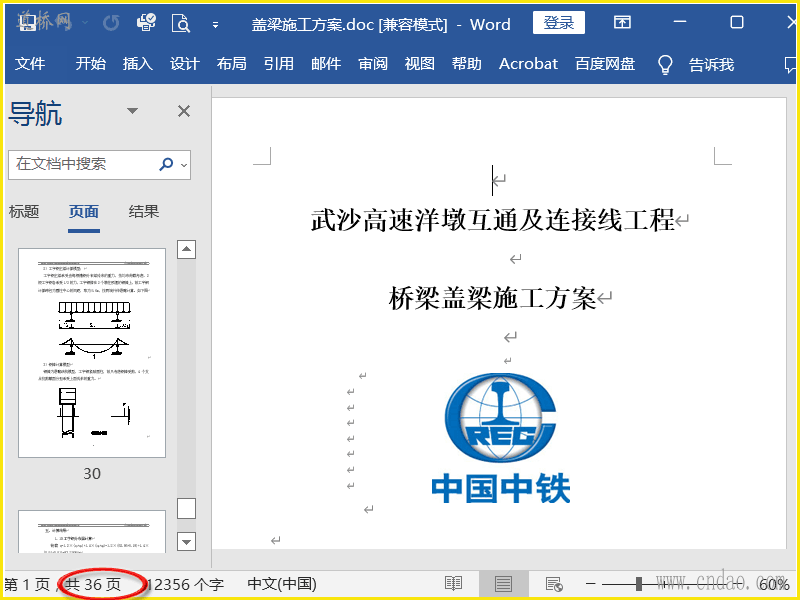Close the 导航 navigation pane
Screen dimensions: 800x600
pyautogui.click(x=184, y=111)
